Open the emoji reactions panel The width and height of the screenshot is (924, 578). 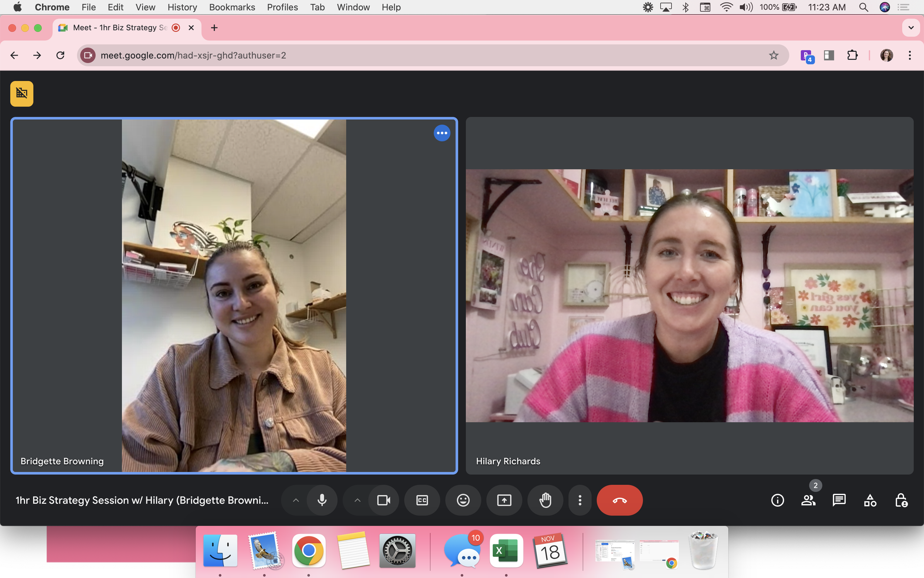point(463,500)
